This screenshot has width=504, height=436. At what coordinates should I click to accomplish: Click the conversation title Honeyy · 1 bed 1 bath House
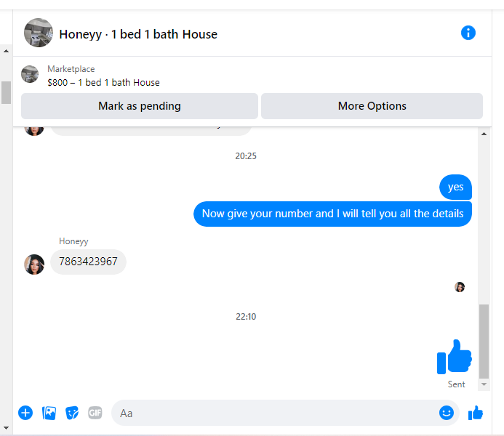point(138,34)
